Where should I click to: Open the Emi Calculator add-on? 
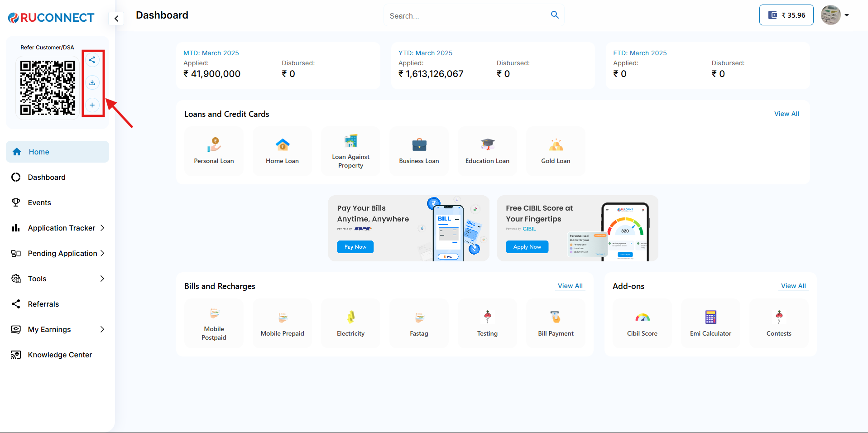pos(710,323)
